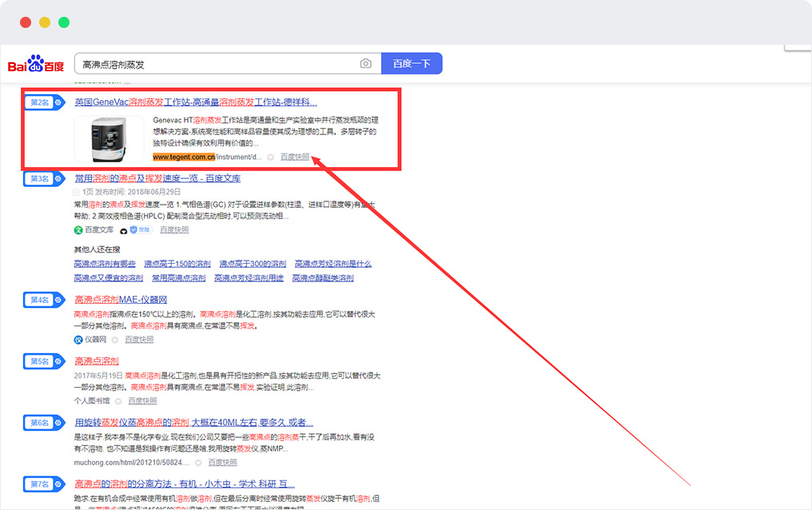Click the 第2名 rank badge

[44, 102]
